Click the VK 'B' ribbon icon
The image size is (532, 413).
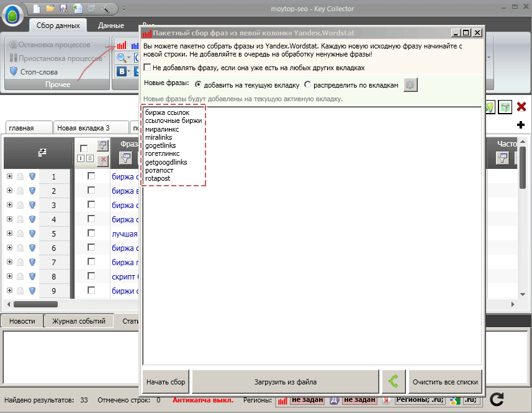121,71
